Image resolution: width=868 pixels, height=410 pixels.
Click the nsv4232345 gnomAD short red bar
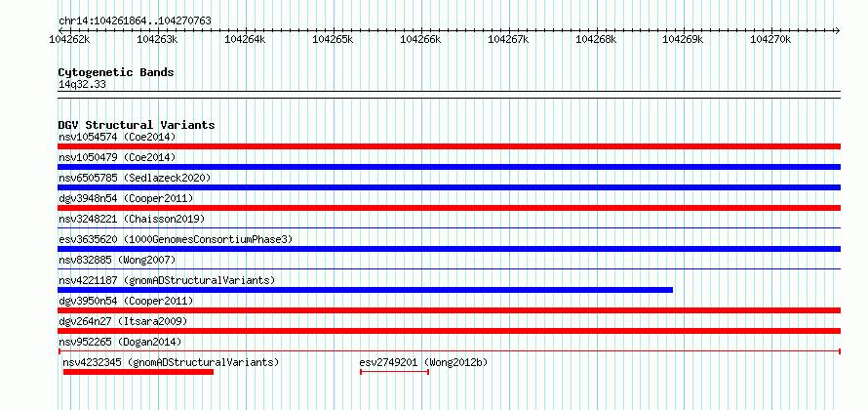(138, 372)
